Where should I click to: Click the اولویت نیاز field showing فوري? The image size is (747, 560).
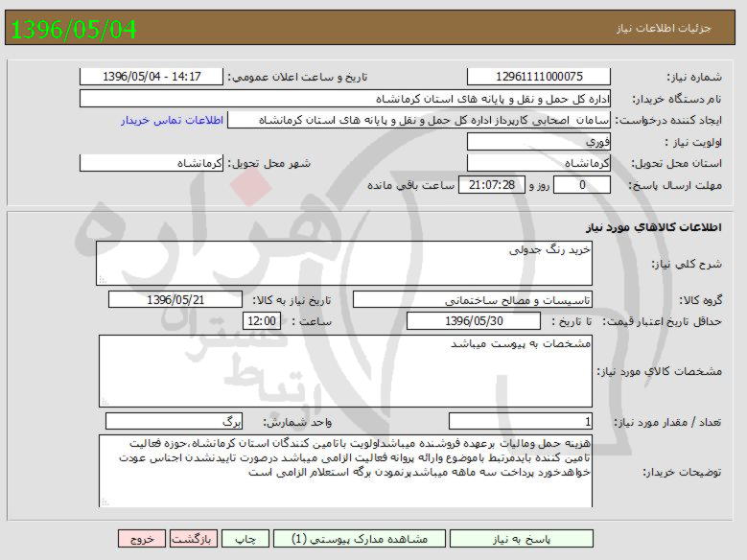click(x=539, y=142)
